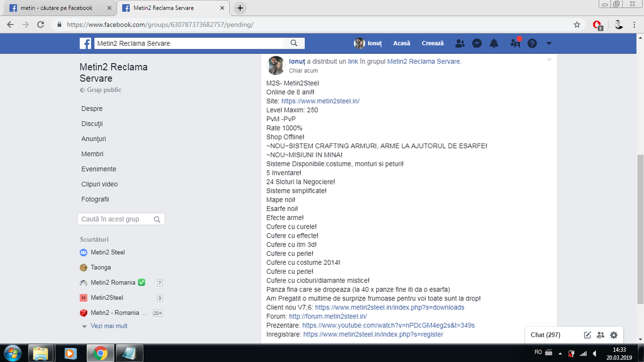Open YouTube presentation link
The width and height of the screenshot is (644, 362).
pyautogui.click(x=388, y=325)
